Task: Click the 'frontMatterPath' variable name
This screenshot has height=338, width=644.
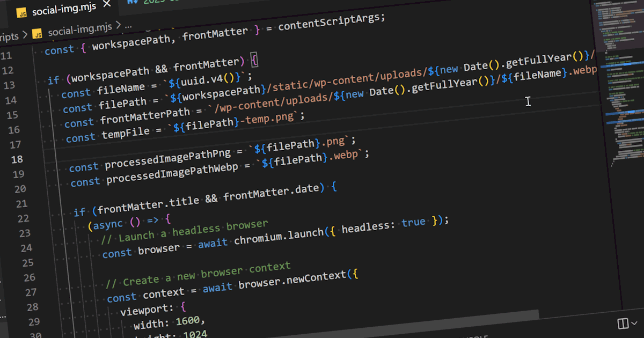Action: pos(145,116)
